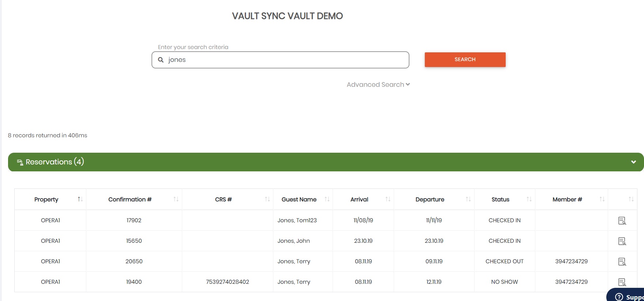This screenshot has width=644, height=301.
Task: Sort table by Guest Name arrows
Action: click(327, 199)
